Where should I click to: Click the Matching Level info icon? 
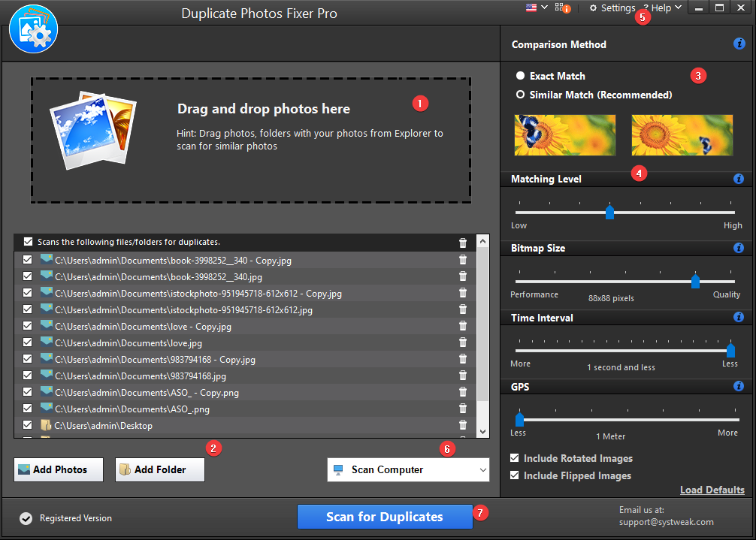[x=739, y=179]
